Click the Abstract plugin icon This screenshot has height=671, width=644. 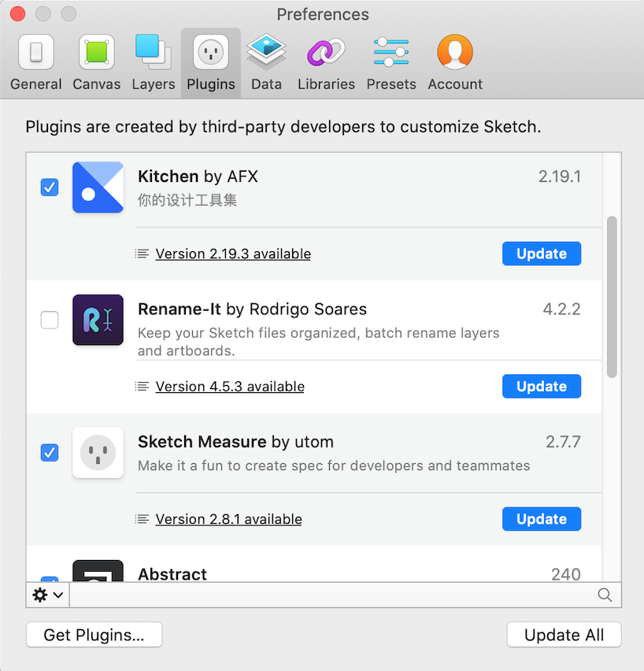click(x=98, y=571)
